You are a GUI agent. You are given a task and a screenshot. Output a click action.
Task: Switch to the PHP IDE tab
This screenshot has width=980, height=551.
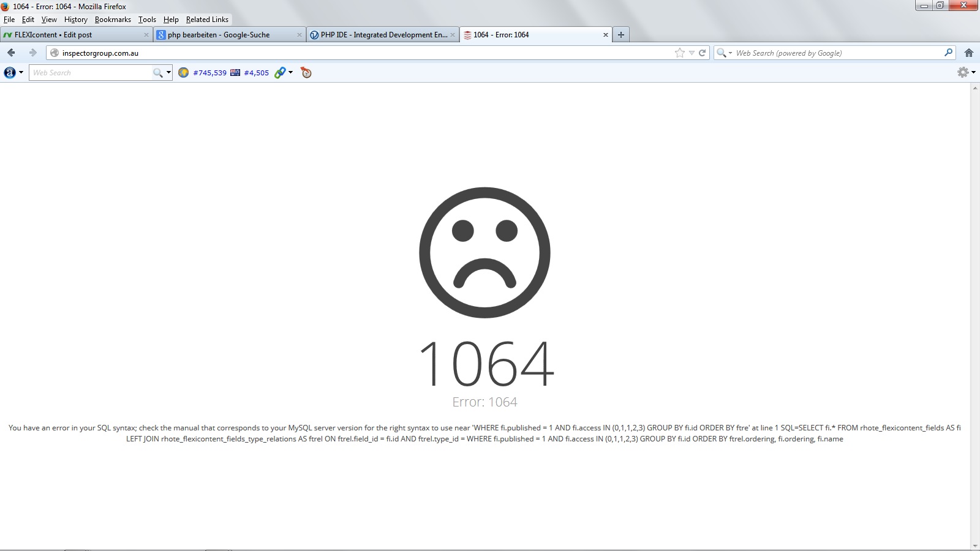pos(382,35)
